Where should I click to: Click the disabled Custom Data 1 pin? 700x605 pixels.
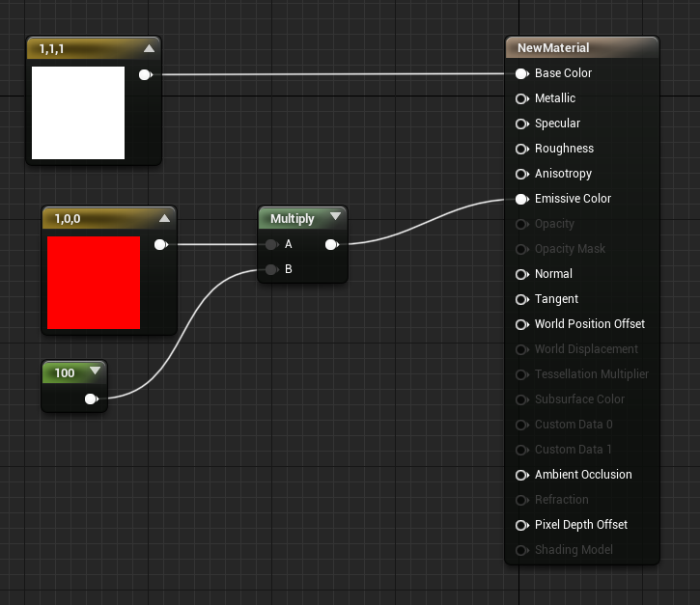[x=522, y=450]
